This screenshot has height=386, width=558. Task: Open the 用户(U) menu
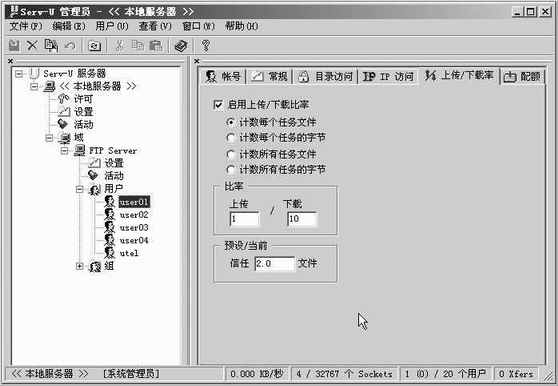[112, 26]
